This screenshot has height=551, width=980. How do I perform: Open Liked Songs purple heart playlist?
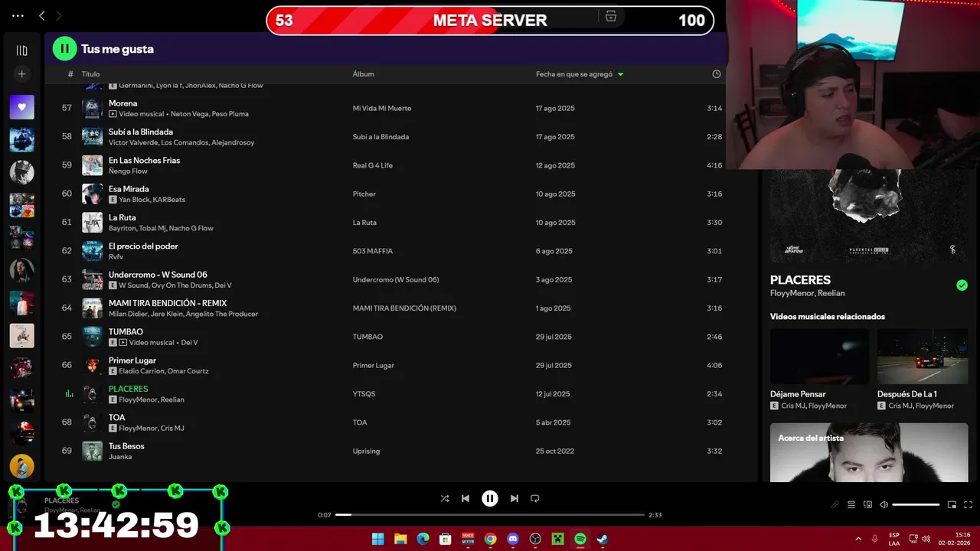(21, 107)
